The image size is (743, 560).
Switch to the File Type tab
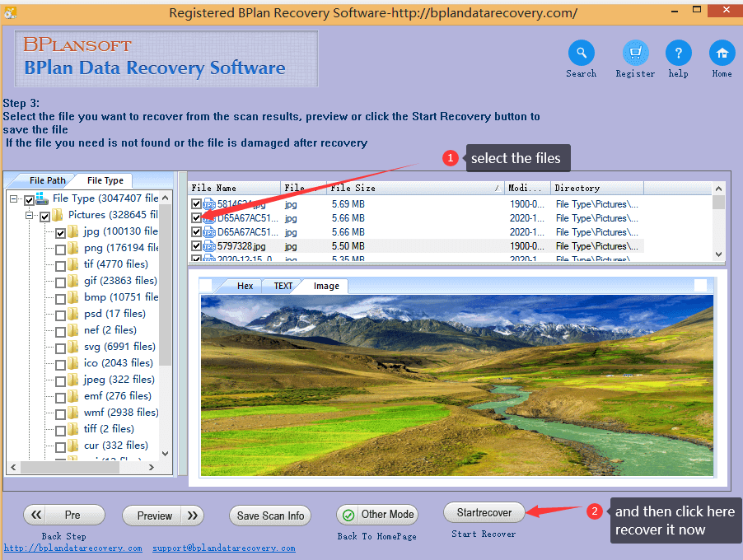(x=105, y=180)
